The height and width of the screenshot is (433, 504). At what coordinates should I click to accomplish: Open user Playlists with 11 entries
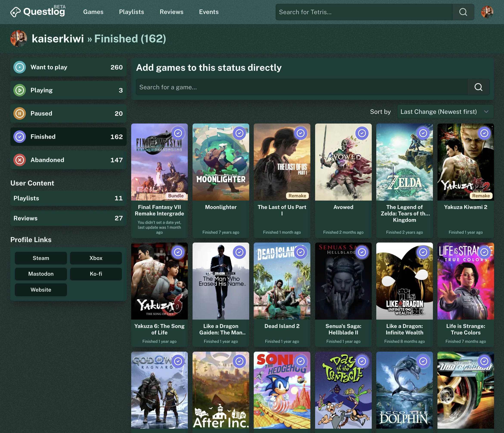(x=68, y=198)
